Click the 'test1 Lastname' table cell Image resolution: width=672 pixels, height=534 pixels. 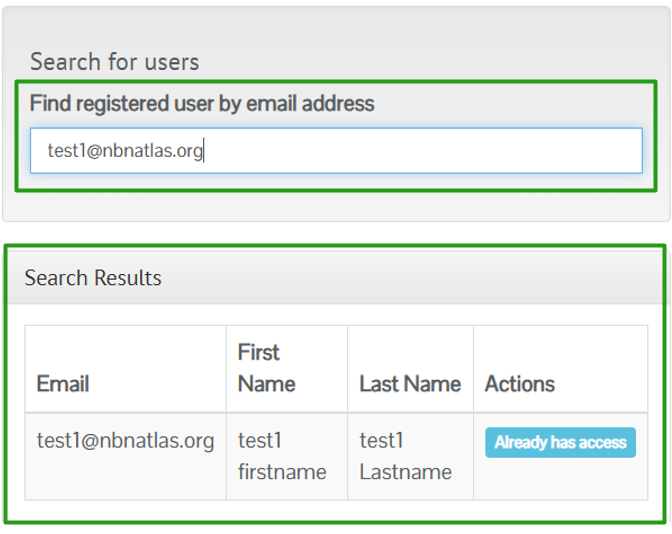click(405, 456)
